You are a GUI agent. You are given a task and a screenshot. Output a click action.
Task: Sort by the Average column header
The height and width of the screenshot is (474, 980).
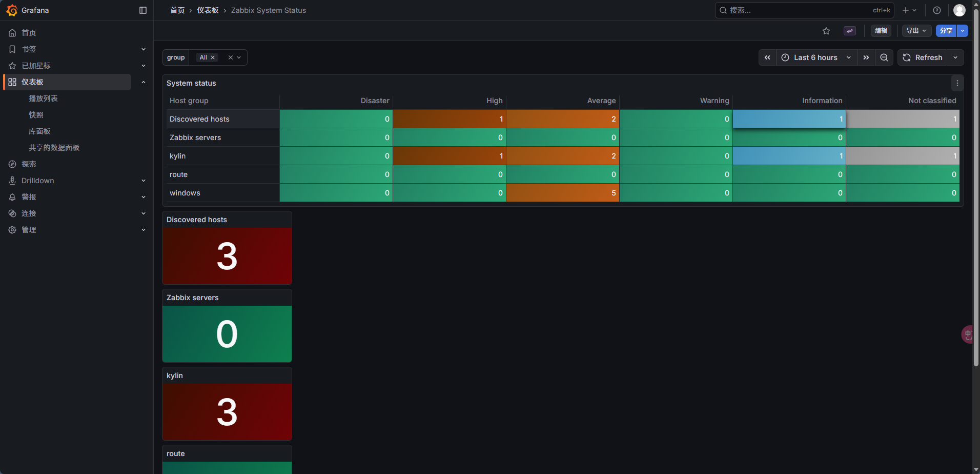coord(602,101)
